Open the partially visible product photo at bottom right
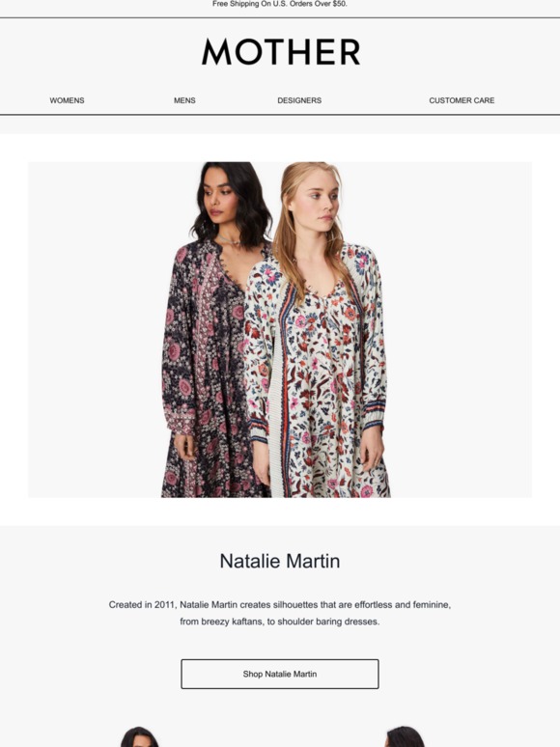This screenshot has width=560, height=747. point(405,736)
